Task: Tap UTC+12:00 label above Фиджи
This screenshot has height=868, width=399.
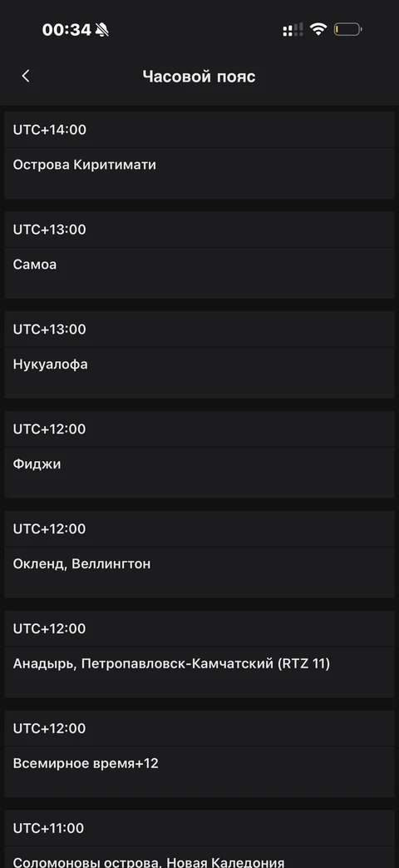Action: (x=50, y=429)
